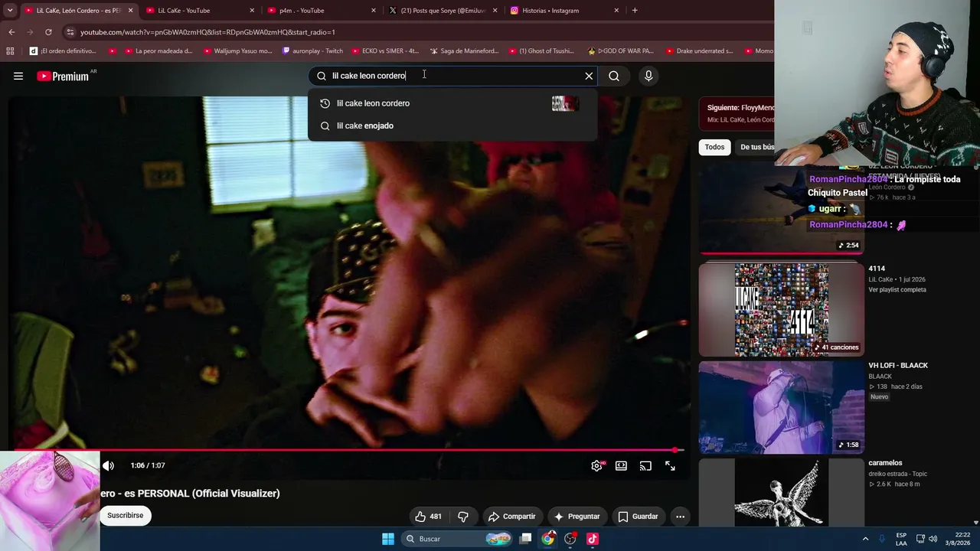
Task: Open OBS Studio from the taskbar
Action: [570, 539]
